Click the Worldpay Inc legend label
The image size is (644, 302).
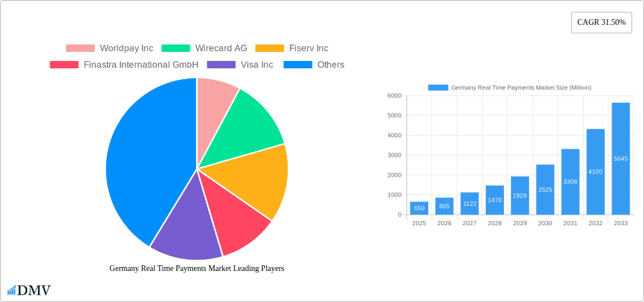(x=127, y=49)
